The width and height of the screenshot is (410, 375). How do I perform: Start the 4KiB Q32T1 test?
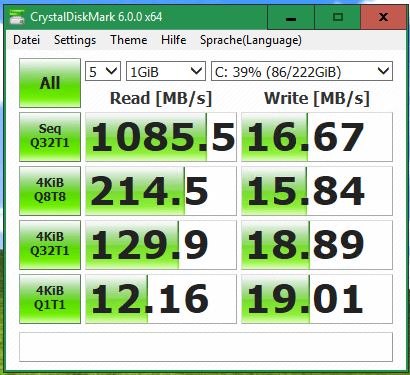(x=50, y=245)
